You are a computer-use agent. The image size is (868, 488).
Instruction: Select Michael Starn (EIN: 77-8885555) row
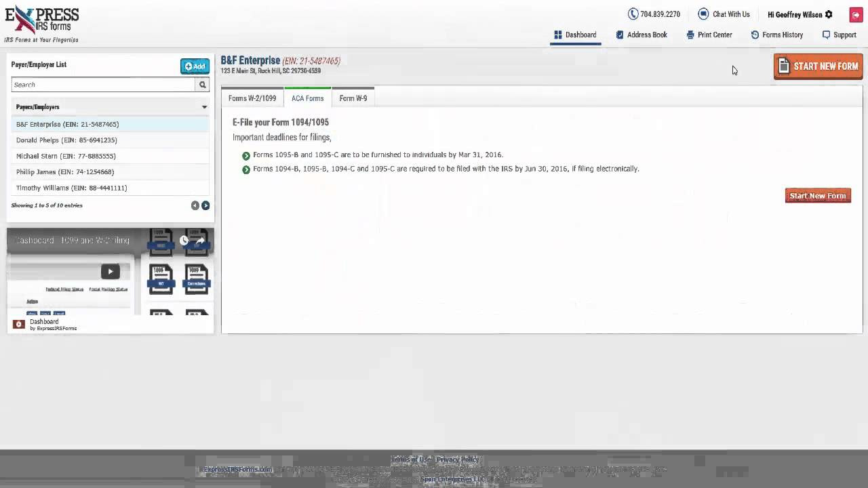click(x=110, y=156)
